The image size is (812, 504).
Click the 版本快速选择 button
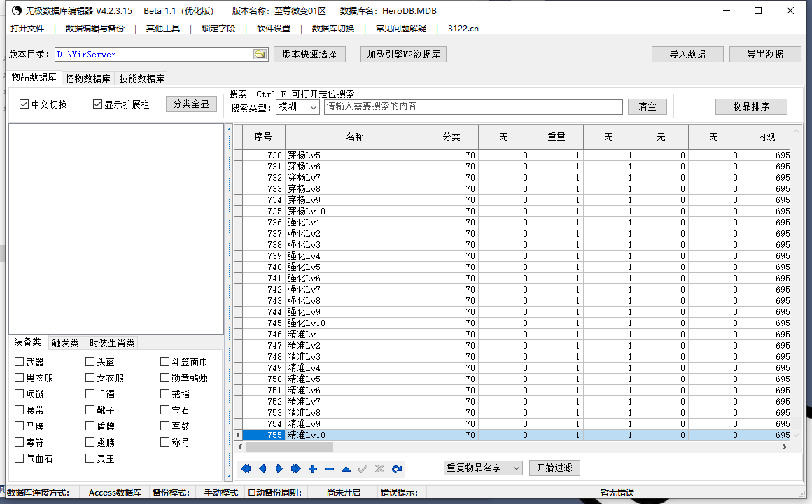(x=309, y=54)
